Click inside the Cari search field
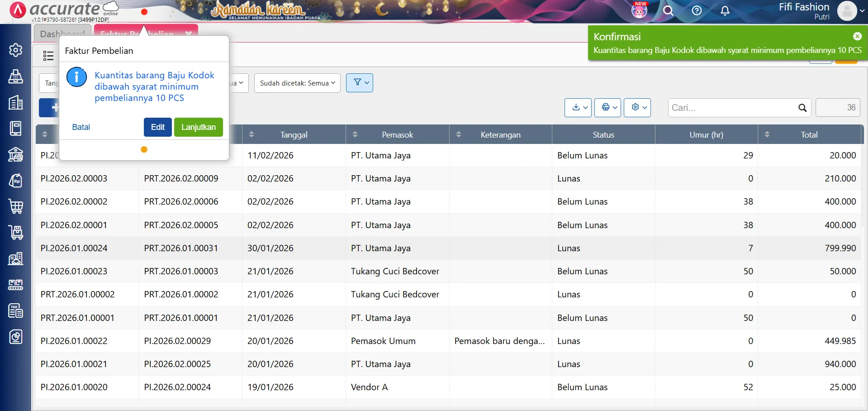The image size is (868, 411). [733, 108]
